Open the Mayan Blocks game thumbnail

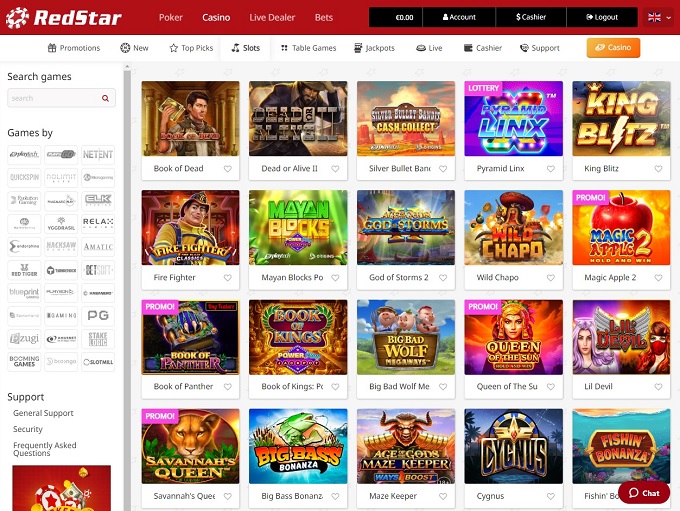(298, 228)
